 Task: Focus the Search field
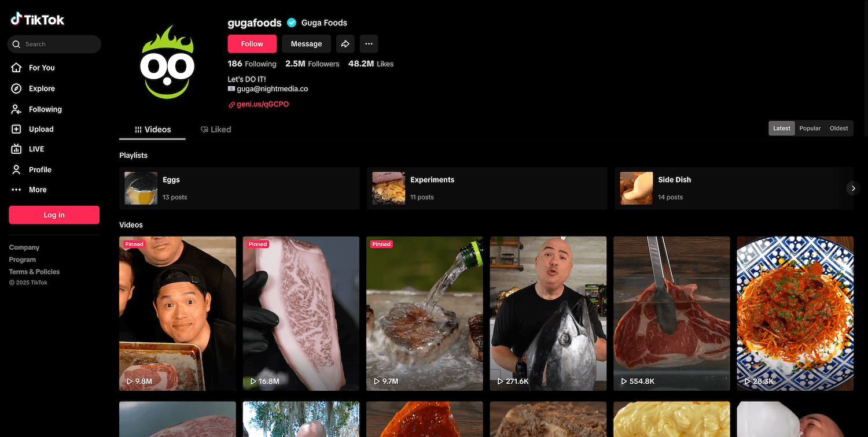[x=54, y=44]
